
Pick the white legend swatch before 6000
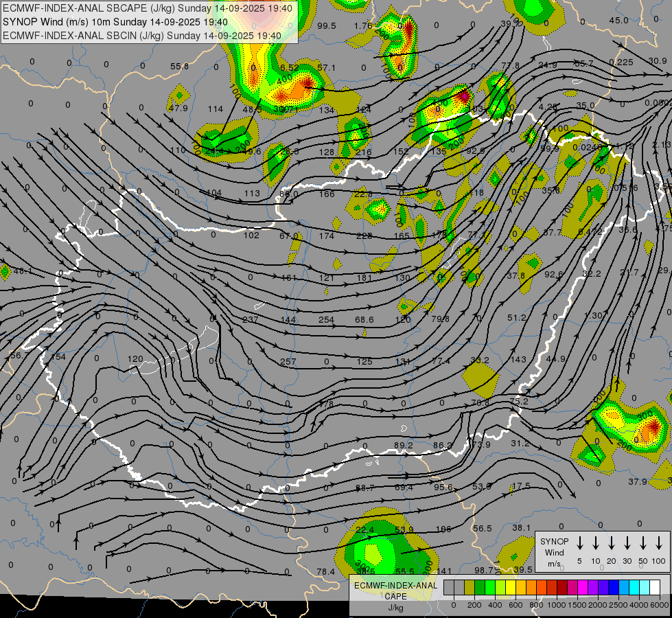coord(654,588)
